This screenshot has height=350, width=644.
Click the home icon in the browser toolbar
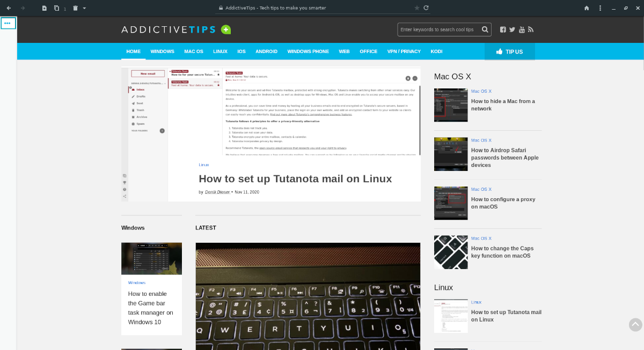pyautogui.click(x=587, y=8)
